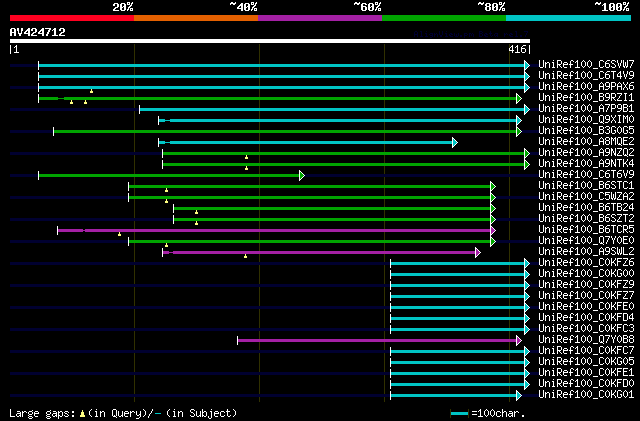This screenshot has width=640, height=421.
Task: Open the UniRef100_A9NZQ2 subject label
Action: pos(586,153)
